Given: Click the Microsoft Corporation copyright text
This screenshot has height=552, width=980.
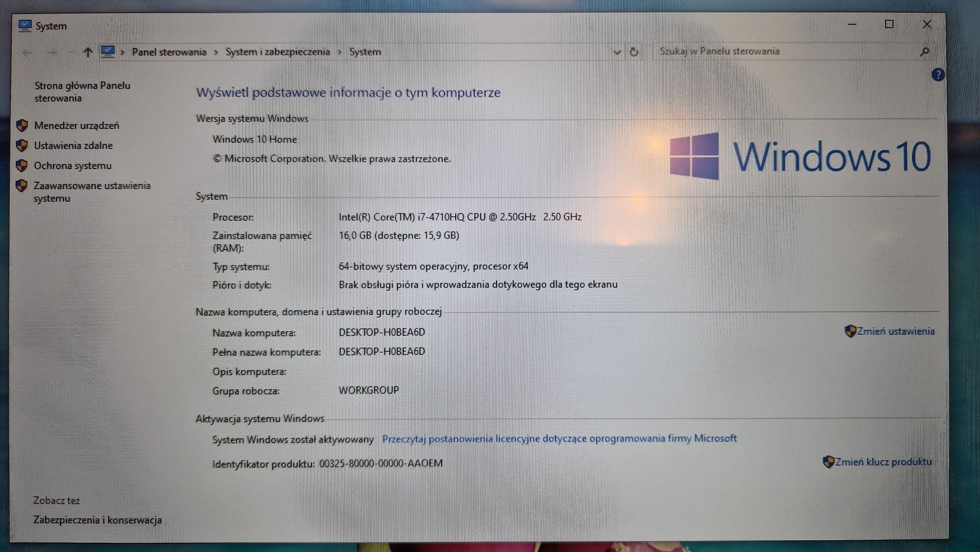Looking at the screenshot, I should (332, 159).
